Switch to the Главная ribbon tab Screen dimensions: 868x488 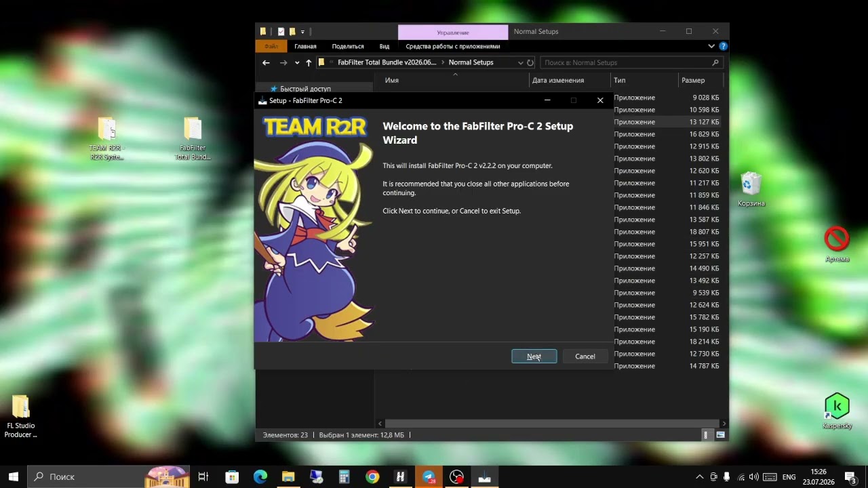point(305,46)
